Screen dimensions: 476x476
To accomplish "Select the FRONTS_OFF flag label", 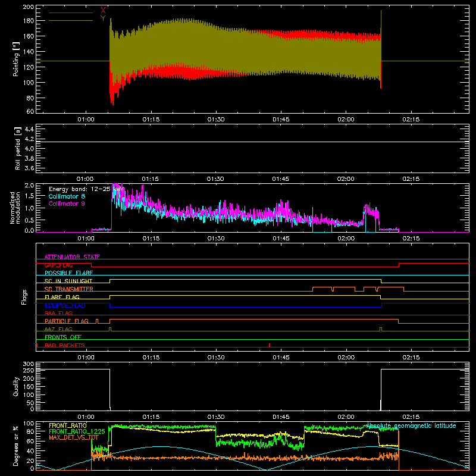I will point(63,337).
